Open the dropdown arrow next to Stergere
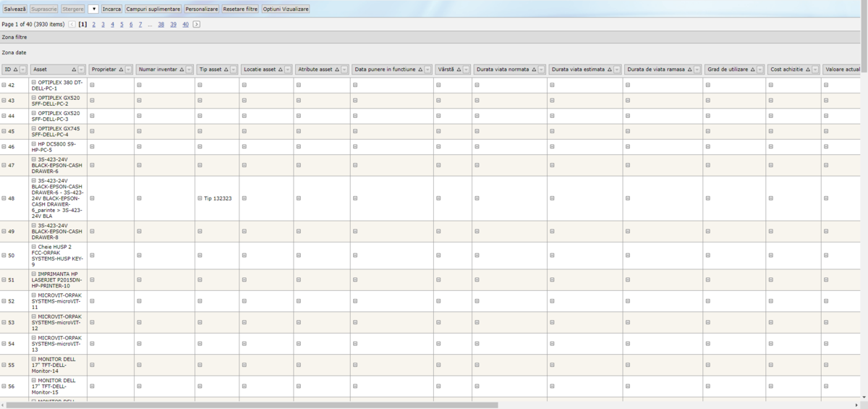 point(93,9)
